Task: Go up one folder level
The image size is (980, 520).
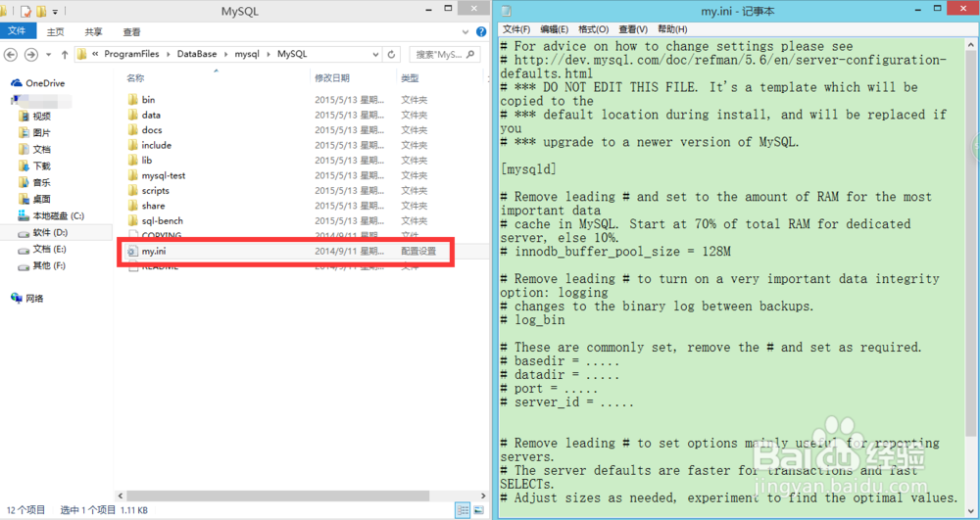Action: pyautogui.click(x=65, y=54)
